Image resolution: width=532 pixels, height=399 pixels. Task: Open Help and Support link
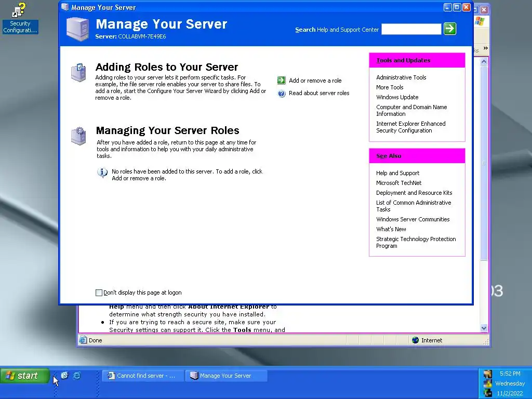tap(397, 173)
